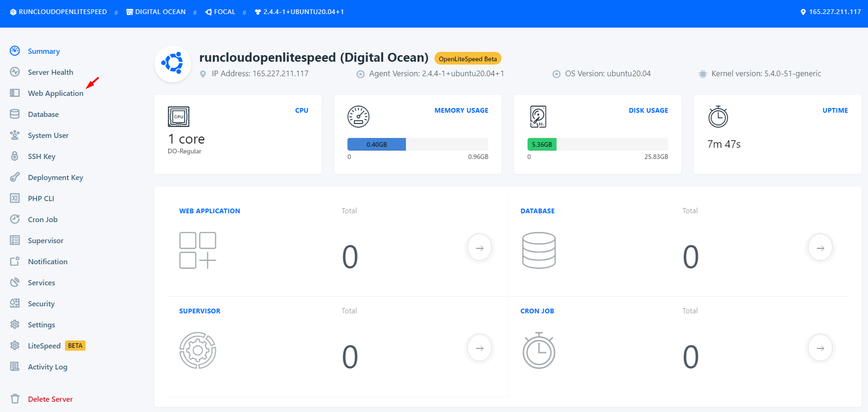This screenshot has width=868, height=412.
Task: Click the '7m 47s' uptime value
Action: [x=724, y=144]
